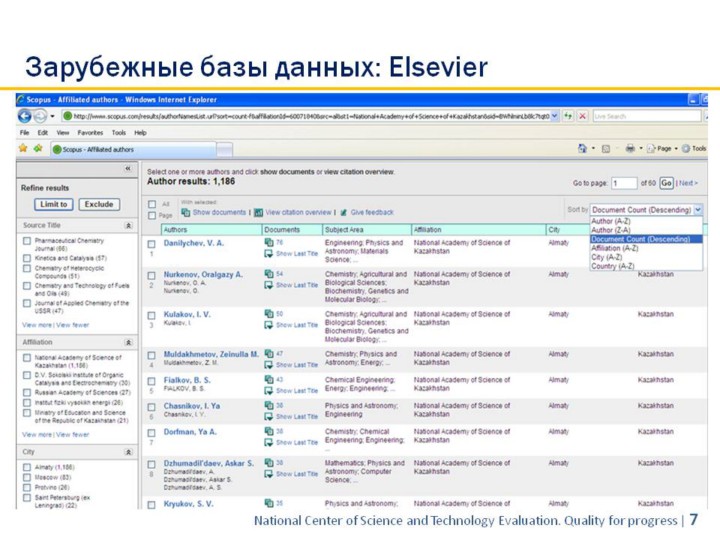720x540 pixels.
Task: Enable the All authors checkbox
Action: [x=151, y=203]
